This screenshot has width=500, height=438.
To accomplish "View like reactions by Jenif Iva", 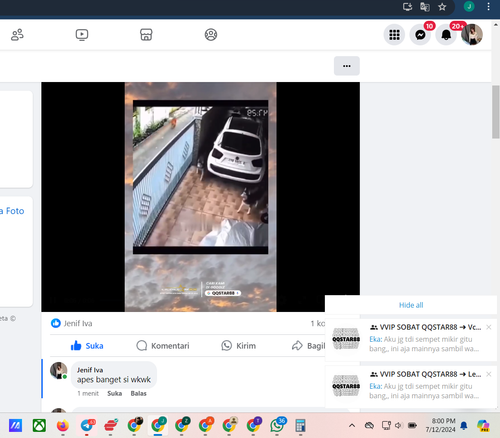I will (71, 323).
